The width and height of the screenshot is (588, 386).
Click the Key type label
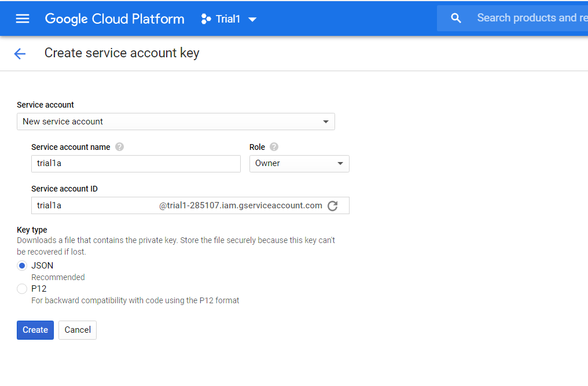click(32, 230)
